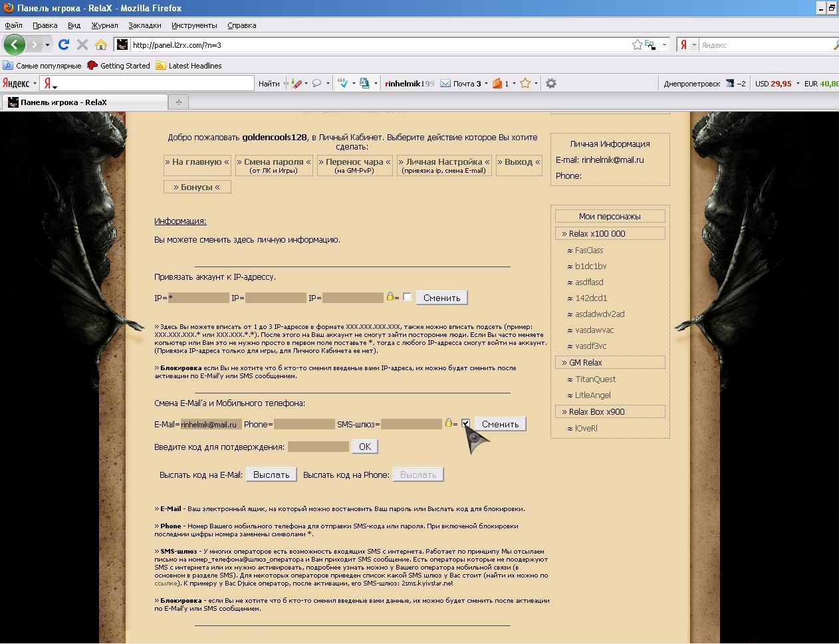839x644 pixels.
Task: Select the FasClass character
Action: pos(588,250)
